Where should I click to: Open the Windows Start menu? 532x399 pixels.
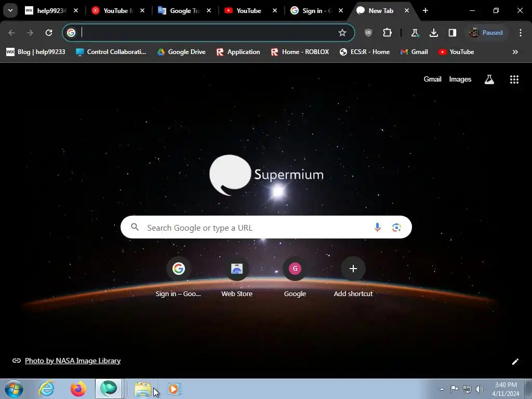coord(14,389)
